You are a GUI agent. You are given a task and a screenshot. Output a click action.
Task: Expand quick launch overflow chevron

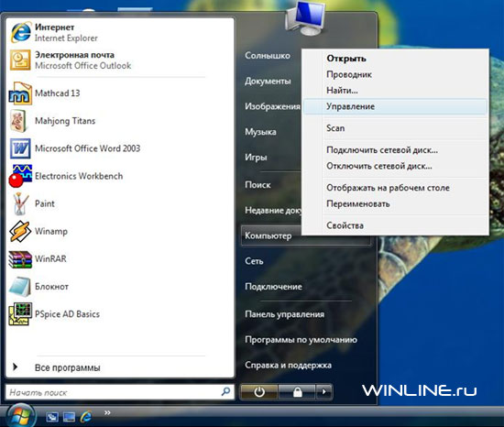pyautogui.click(x=107, y=412)
